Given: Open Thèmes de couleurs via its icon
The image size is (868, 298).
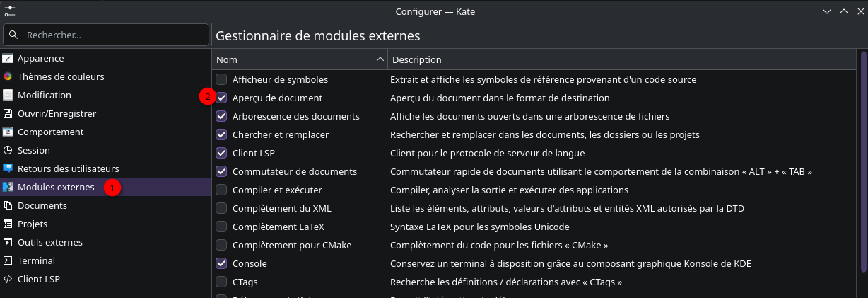Looking at the screenshot, I should (x=8, y=77).
